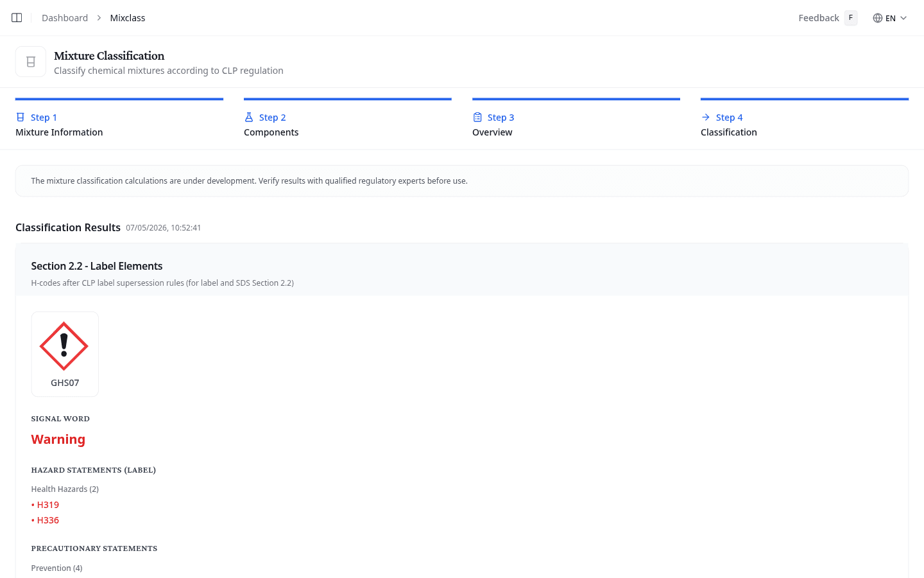Click the breadcrumb chevron separator
The height and width of the screenshot is (578, 924).
tap(99, 18)
